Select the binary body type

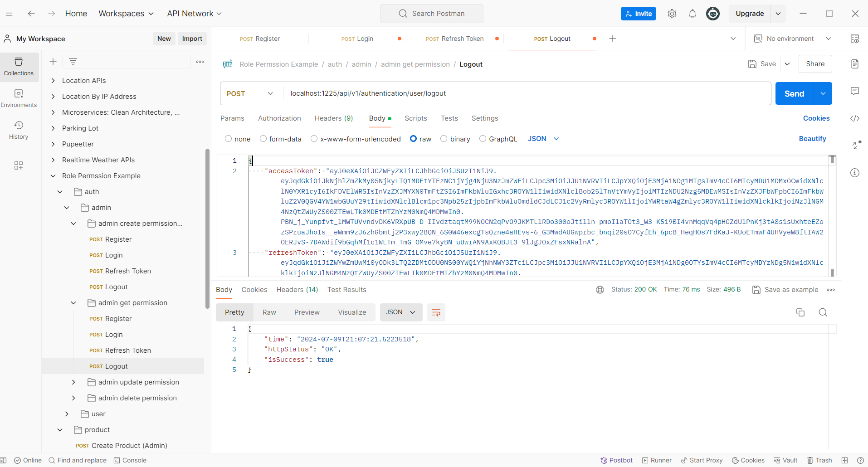(444, 139)
